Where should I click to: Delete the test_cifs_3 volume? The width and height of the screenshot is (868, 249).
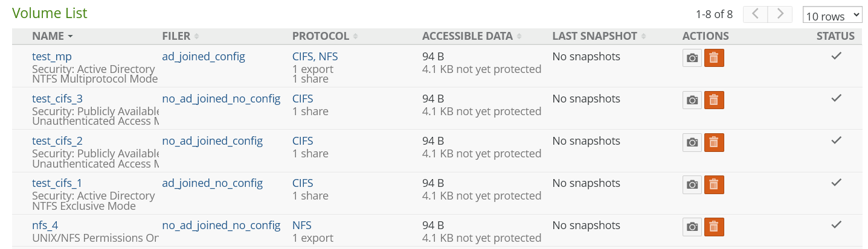(x=714, y=100)
